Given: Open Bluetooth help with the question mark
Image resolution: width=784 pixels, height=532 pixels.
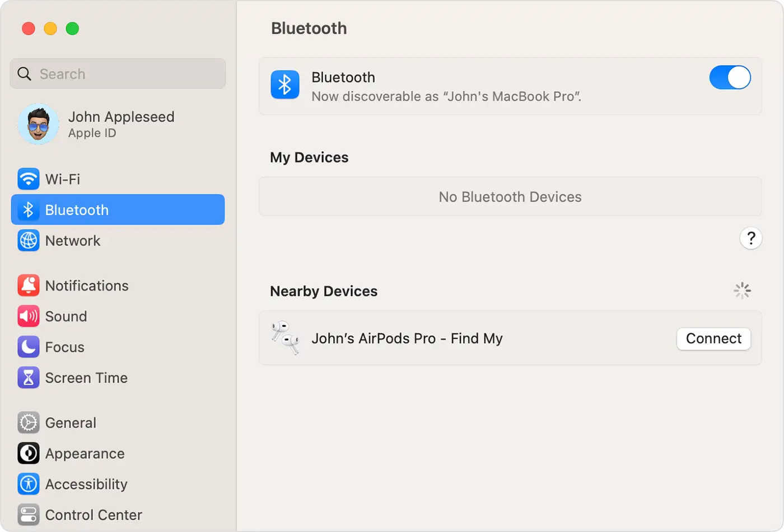Looking at the screenshot, I should coord(751,238).
